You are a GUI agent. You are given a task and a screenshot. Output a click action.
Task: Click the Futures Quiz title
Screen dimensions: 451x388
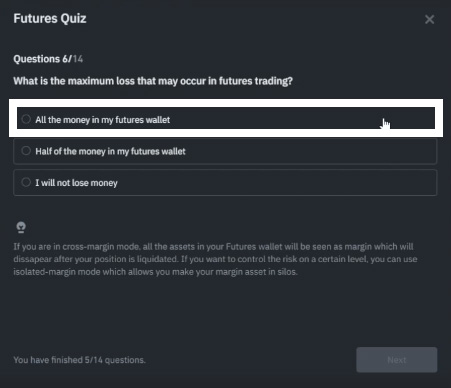point(50,18)
